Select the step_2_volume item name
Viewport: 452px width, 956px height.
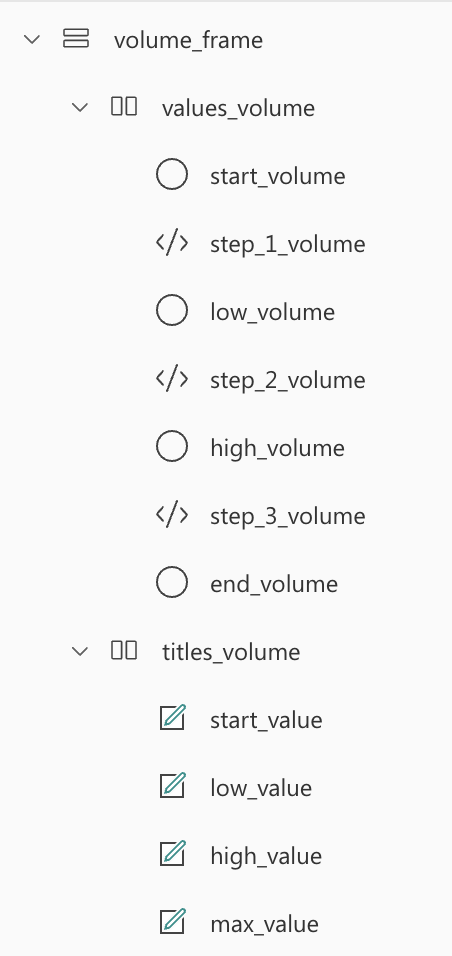288,380
